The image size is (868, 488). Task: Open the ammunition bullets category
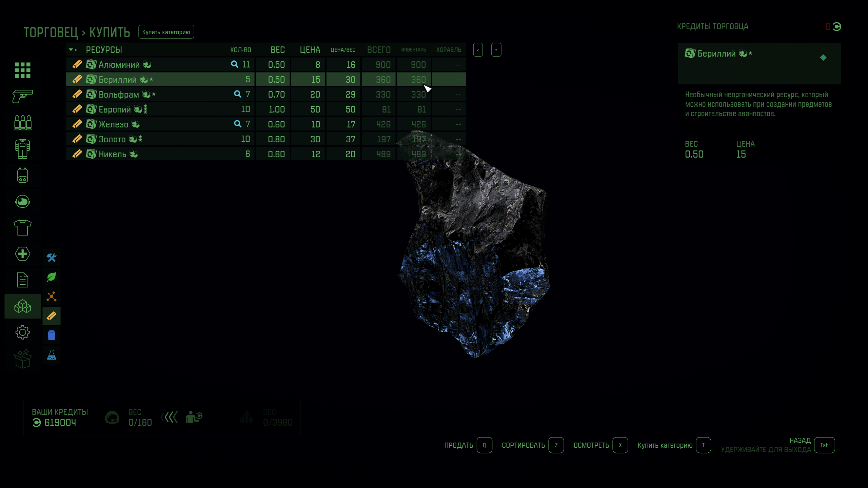[x=22, y=123]
